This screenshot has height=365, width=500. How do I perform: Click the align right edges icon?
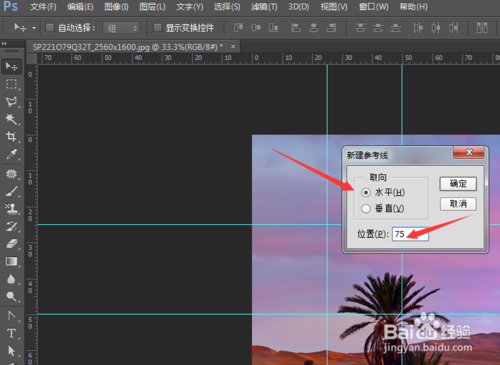coord(331,28)
